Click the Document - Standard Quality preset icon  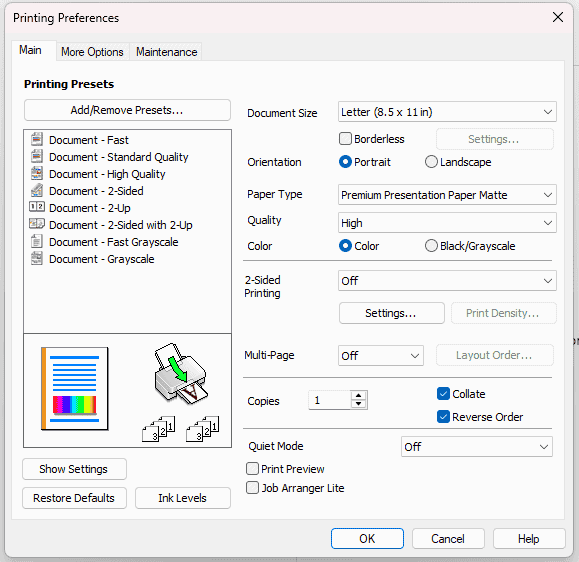(37, 156)
